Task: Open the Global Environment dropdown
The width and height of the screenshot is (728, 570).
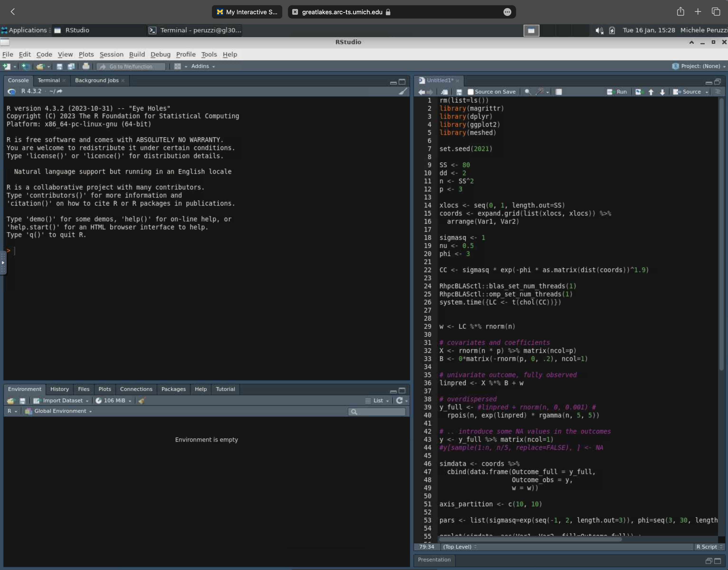Action: [60, 411]
